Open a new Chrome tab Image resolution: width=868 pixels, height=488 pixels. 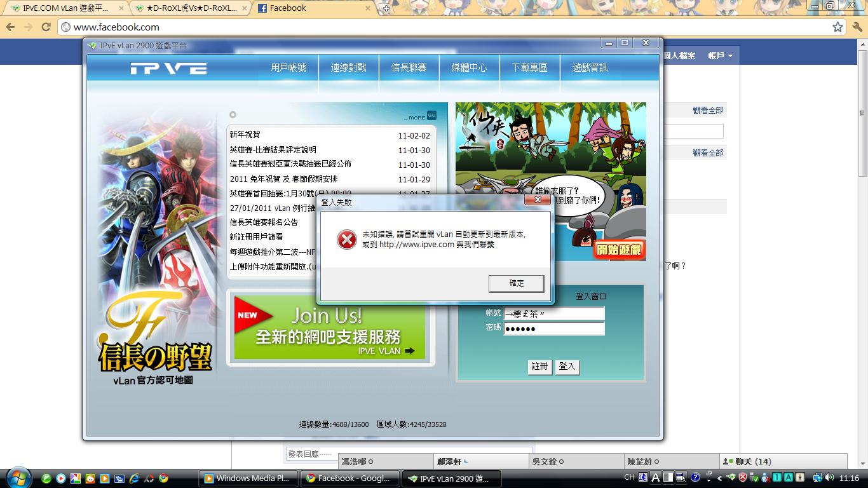point(385,8)
